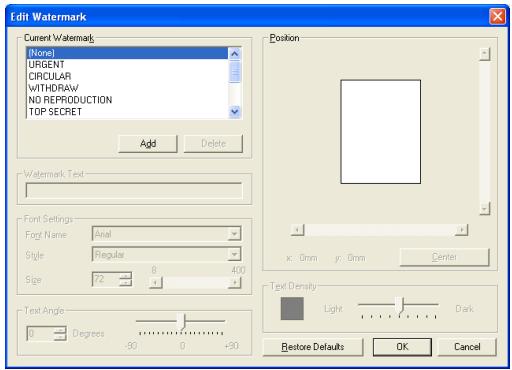Click inside the Watermark Text field
The image size is (512, 370).
tap(134, 191)
